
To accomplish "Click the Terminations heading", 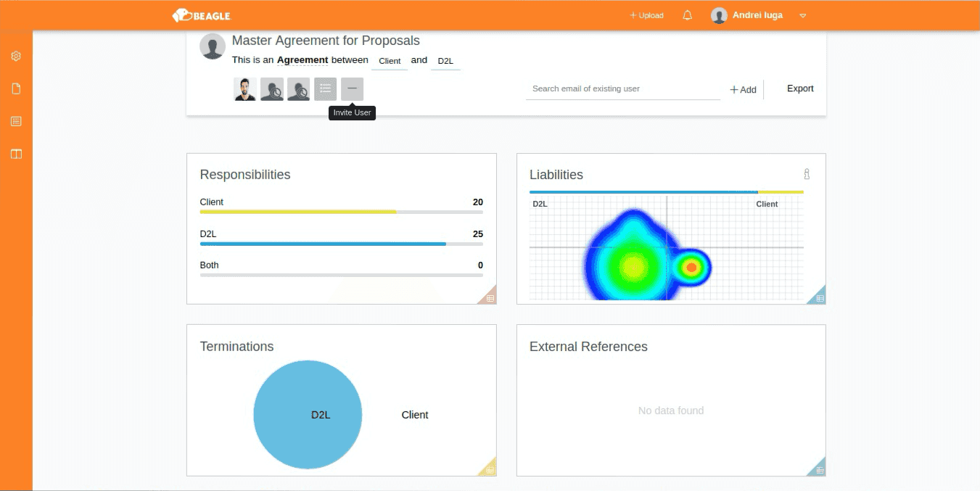I will click(x=236, y=347).
